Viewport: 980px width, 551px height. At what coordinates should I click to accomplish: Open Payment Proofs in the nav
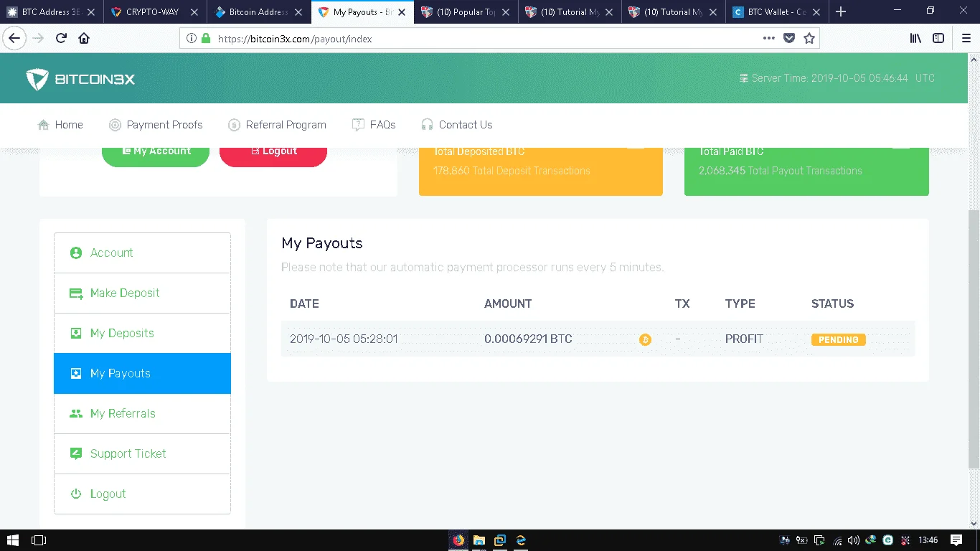pyautogui.click(x=156, y=125)
